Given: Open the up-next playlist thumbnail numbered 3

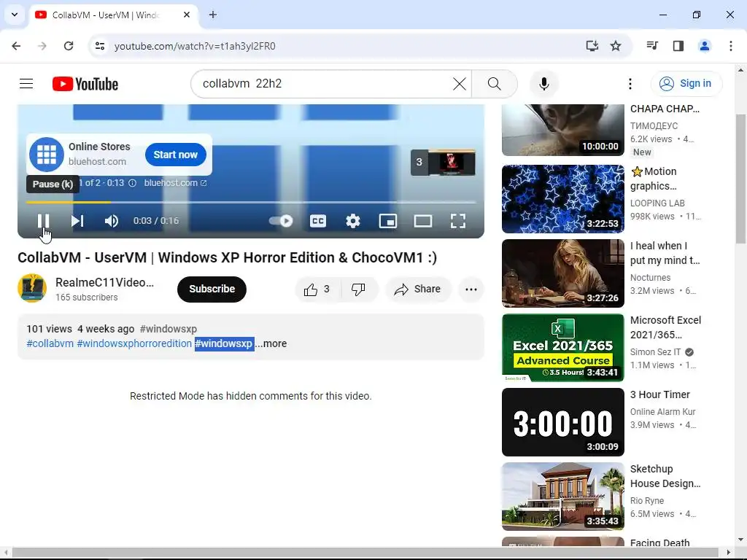Looking at the screenshot, I should [443, 163].
